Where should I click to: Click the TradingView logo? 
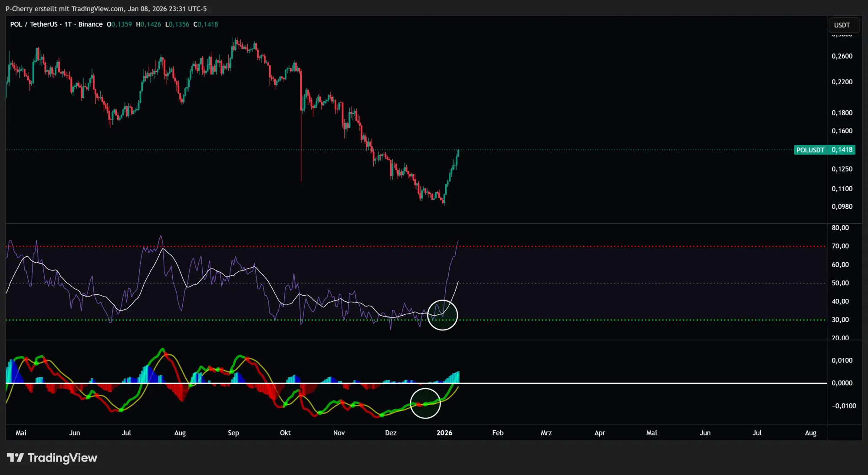(x=52, y=457)
